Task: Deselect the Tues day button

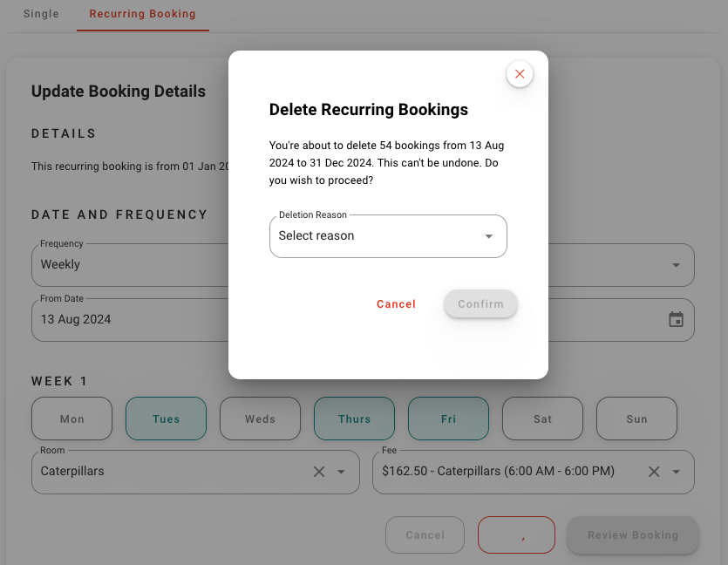Action: click(x=166, y=419)
